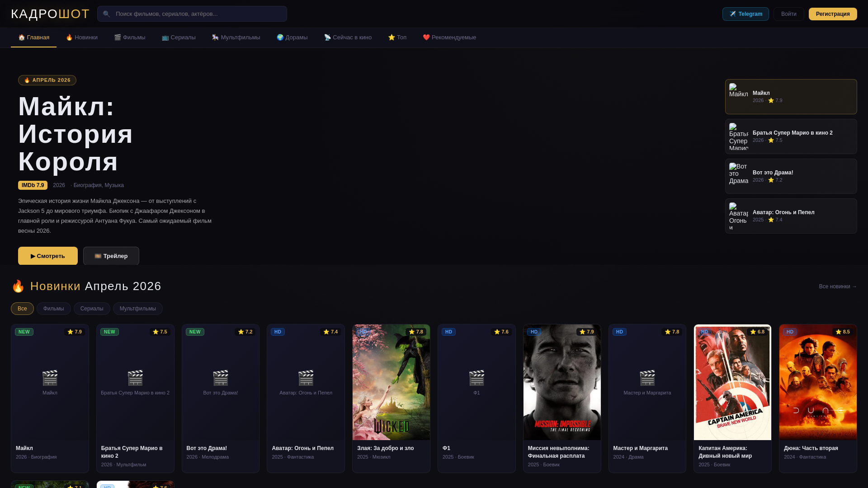
Task: Click the Биография, Музыка genre text
Action: [x=99, y=185]
